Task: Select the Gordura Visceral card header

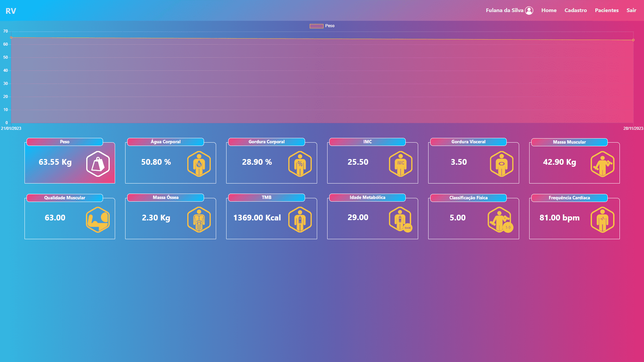Action: (x=468, y=142)
